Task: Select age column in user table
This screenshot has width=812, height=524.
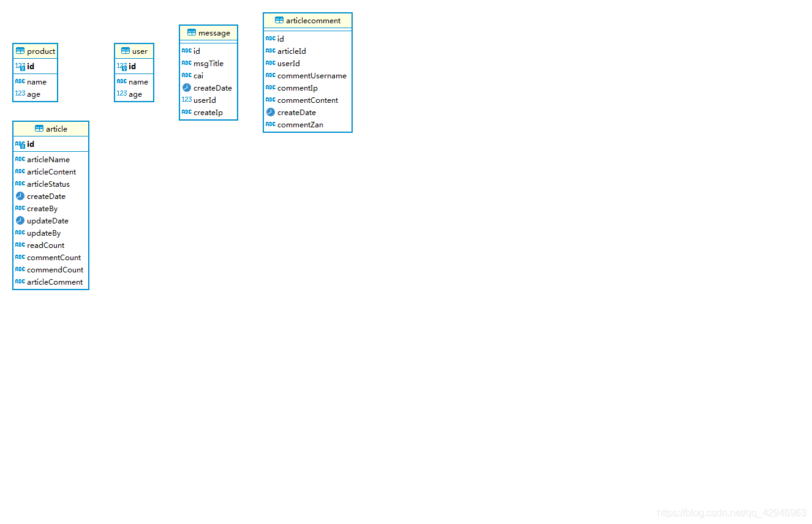Action: click(134, 94)
